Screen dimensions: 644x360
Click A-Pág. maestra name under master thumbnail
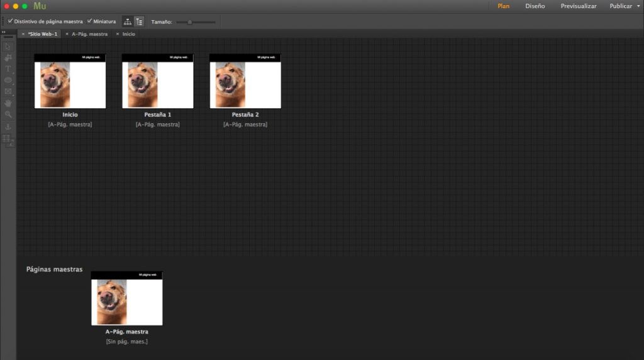pos(127,332)
